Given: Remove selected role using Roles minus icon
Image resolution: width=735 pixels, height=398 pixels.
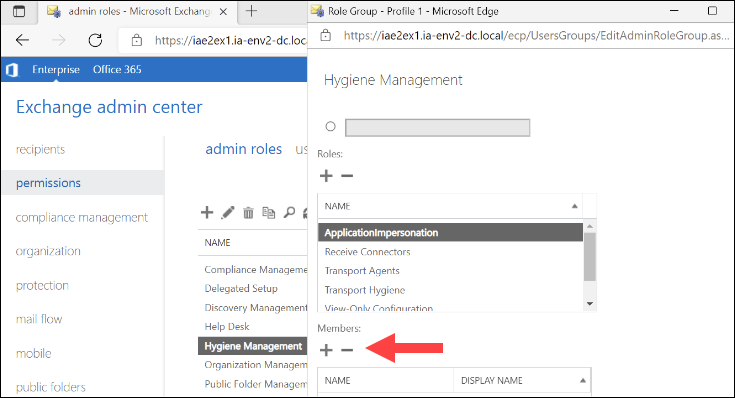Looking at the screenshot, I should (347, 176).
